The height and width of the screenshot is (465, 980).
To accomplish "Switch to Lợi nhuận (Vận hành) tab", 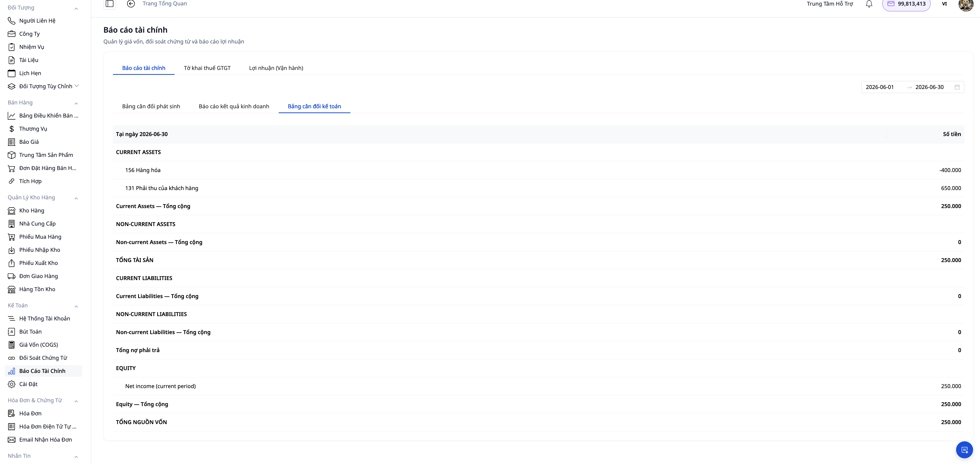I will pyautogui.click(x=276, y=68).
